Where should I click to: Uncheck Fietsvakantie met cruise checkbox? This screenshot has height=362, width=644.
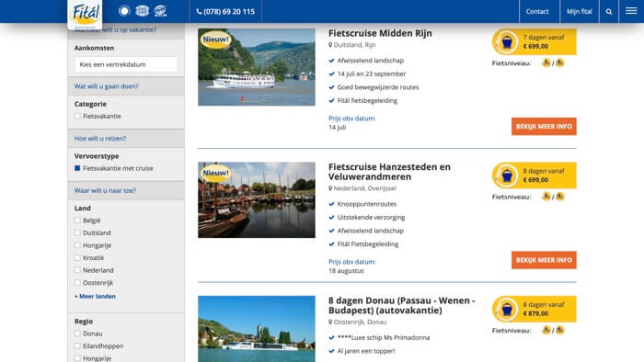click(77, 168)
